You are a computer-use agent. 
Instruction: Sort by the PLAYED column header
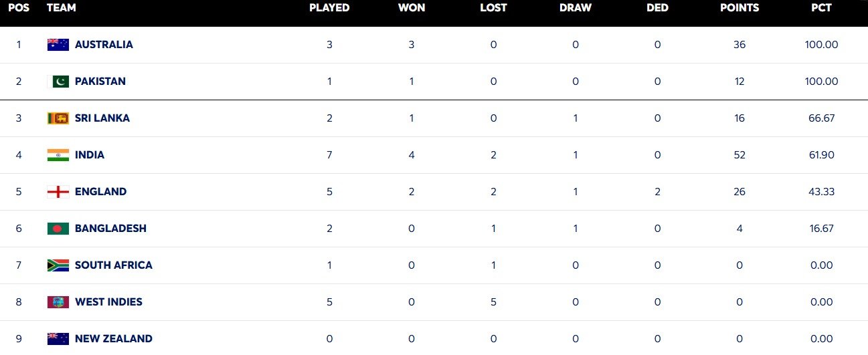click(x=329, y=8)
